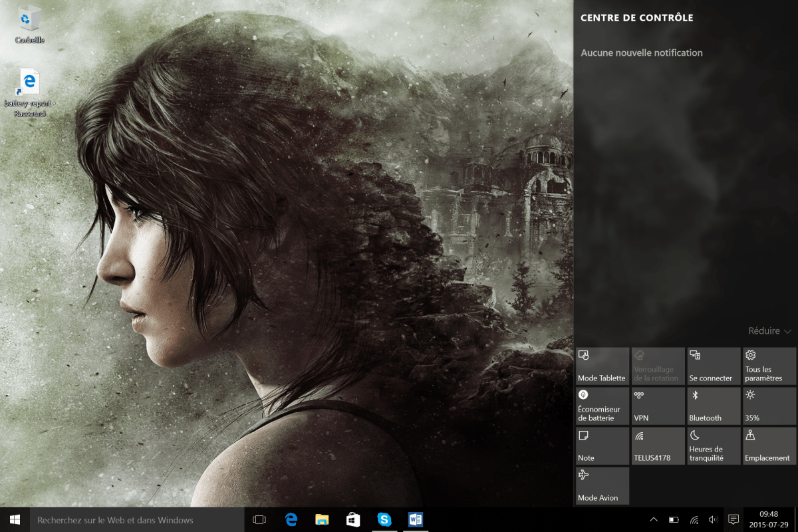Click the Windows Start button
Viewport: 798px width, 532px height.
point(15,519)
